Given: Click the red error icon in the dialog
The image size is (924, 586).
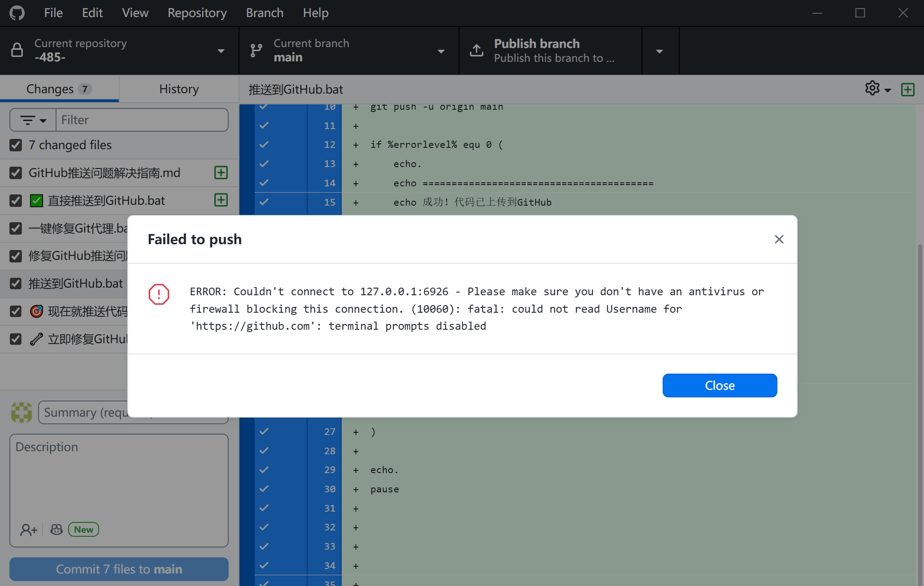Looking at the screenshot, I should click(159, 294).
